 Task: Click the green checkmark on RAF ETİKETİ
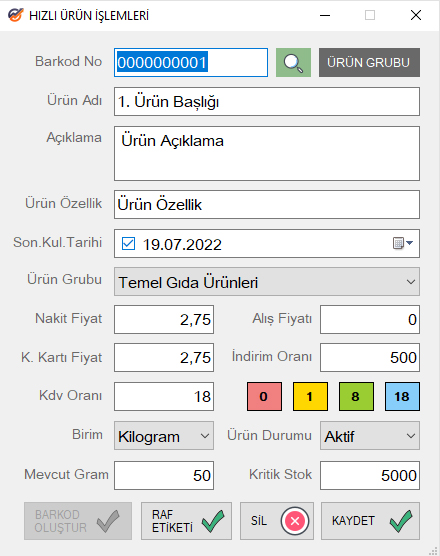(x=213, y=521)
